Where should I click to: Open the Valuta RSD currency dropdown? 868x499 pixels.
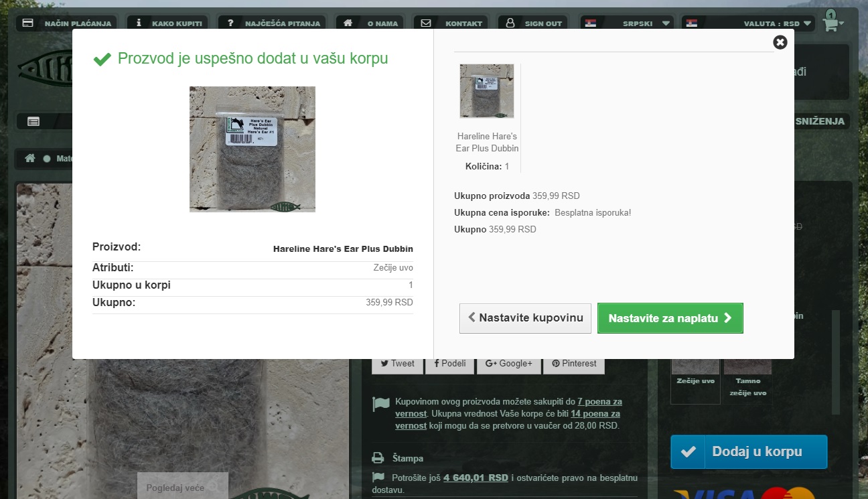(749, 23)
